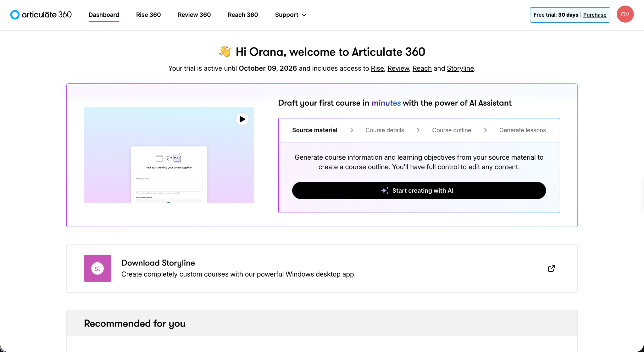This screenshot has height=352, width=644.
Task: Click the course builder video thumbnail
Action: tap(169, 155)
